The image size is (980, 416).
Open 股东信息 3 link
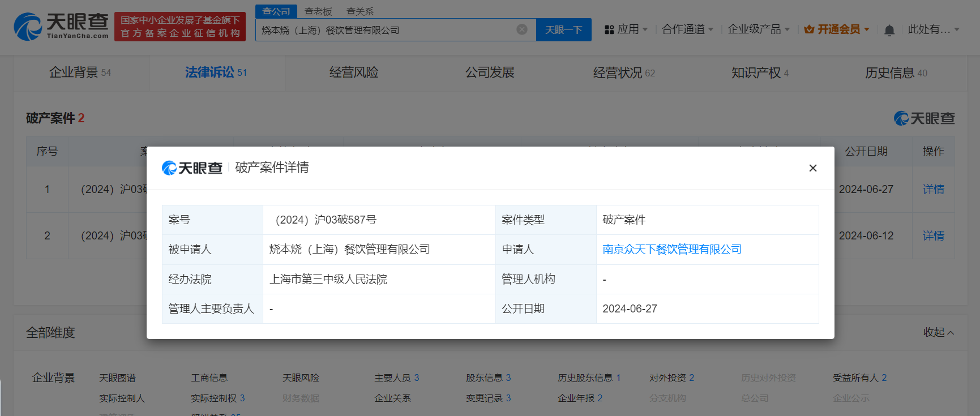pyautogui.click(x=488, y=378)
